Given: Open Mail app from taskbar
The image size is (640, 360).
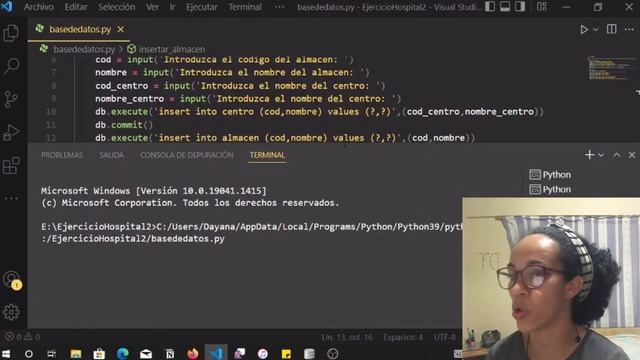Looking at the screenshot, I should (x=146, y=354).
